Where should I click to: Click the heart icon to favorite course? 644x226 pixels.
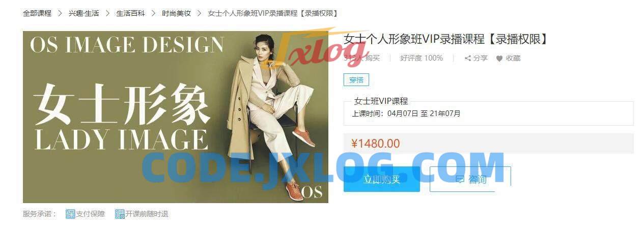(499, 59)
